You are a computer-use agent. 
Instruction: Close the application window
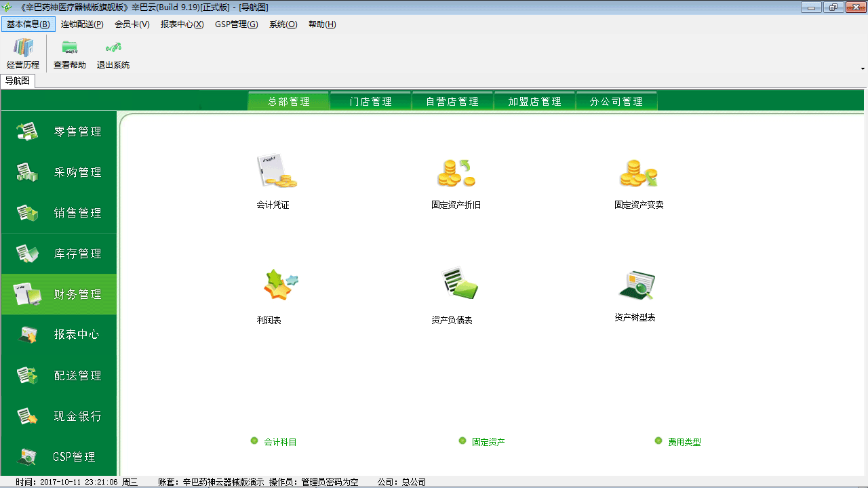(x=854, y=7)
